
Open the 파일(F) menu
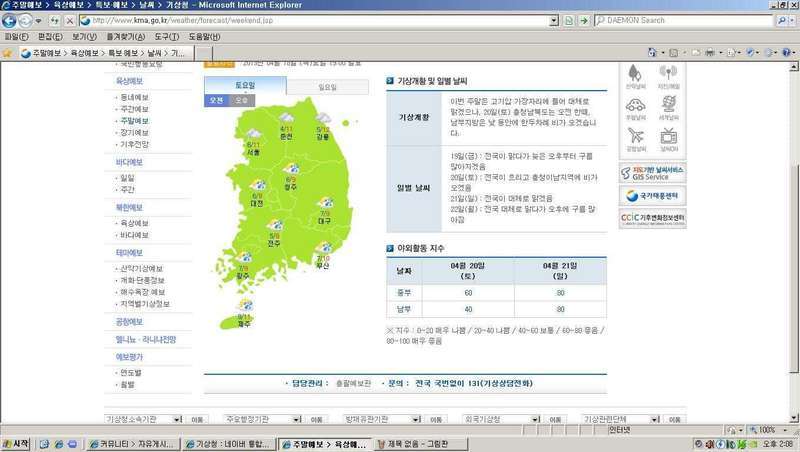16,37
